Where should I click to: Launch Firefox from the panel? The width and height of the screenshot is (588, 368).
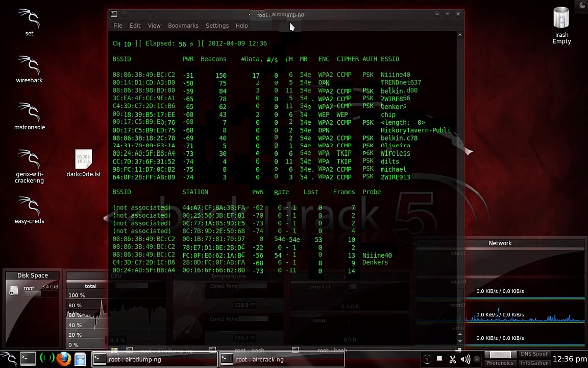pos(64,359)
